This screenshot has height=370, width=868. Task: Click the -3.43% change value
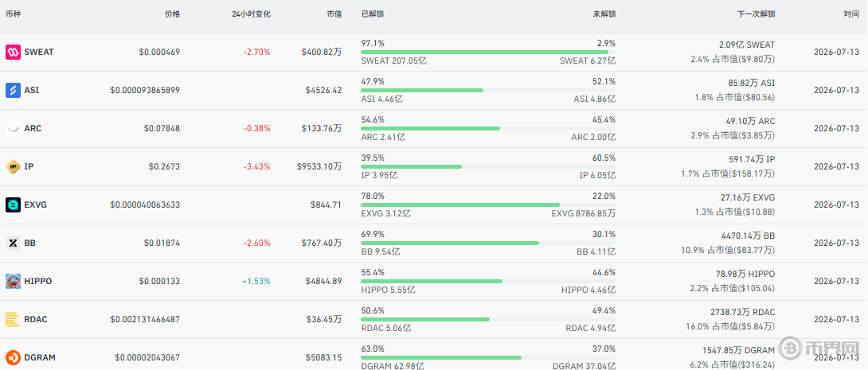point(257,166)
